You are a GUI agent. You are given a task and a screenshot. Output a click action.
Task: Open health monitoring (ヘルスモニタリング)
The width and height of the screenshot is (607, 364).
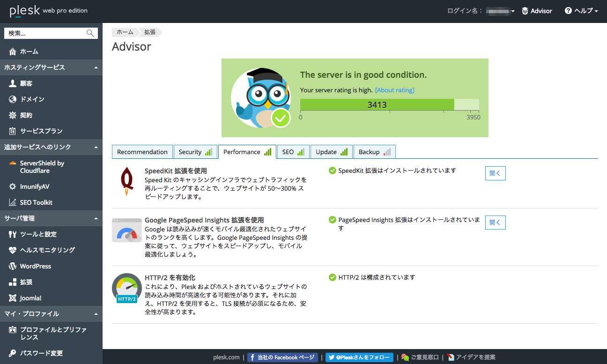pos(47,250)
